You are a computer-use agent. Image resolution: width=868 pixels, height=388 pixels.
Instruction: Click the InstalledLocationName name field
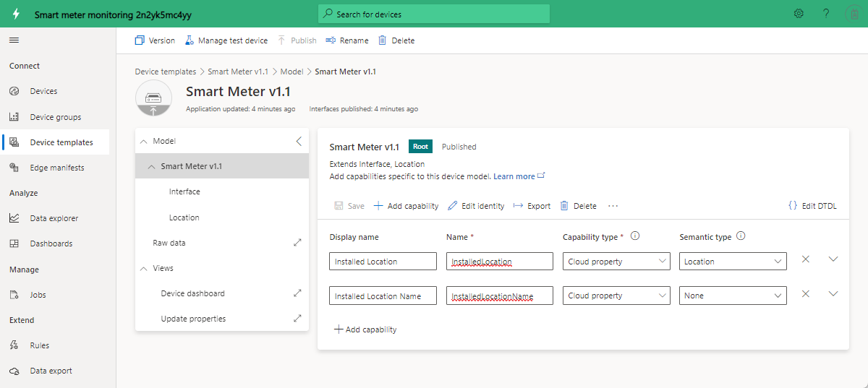(x=500, y=296)
